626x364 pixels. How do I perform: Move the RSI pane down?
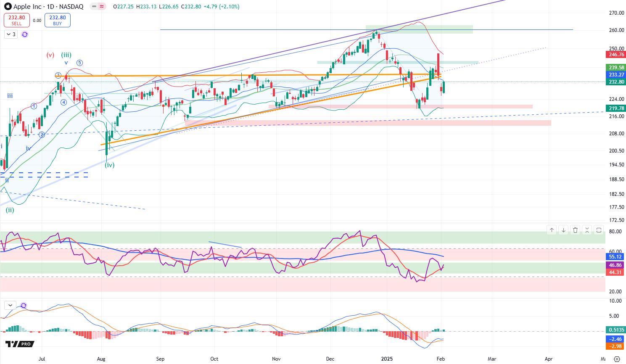563,230
